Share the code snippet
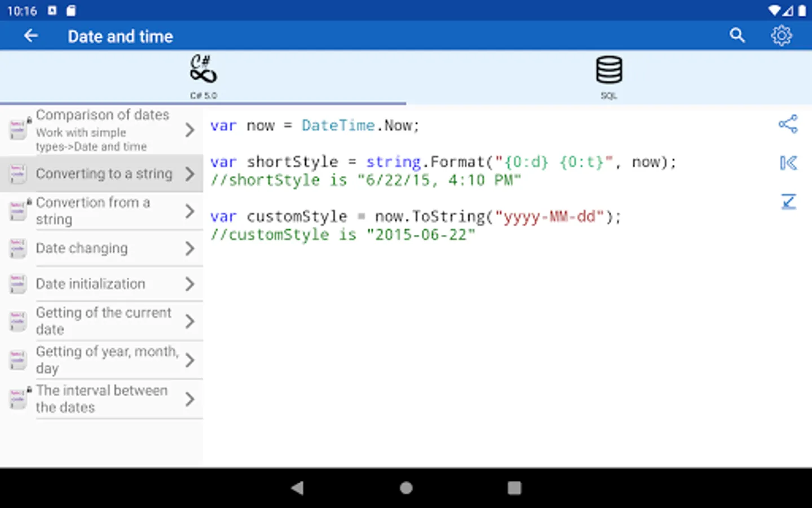Viewport: 812px width, 508px height. 788,124
